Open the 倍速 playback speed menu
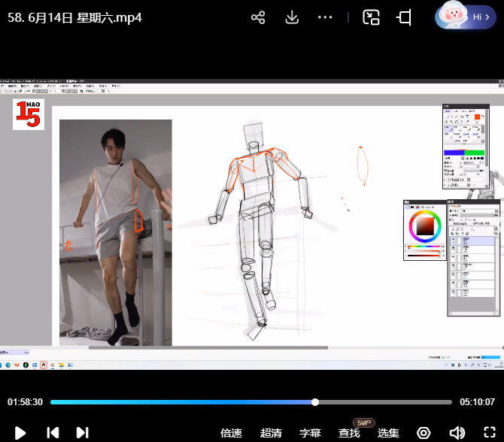Screen dimensions: 504x442 231,433
